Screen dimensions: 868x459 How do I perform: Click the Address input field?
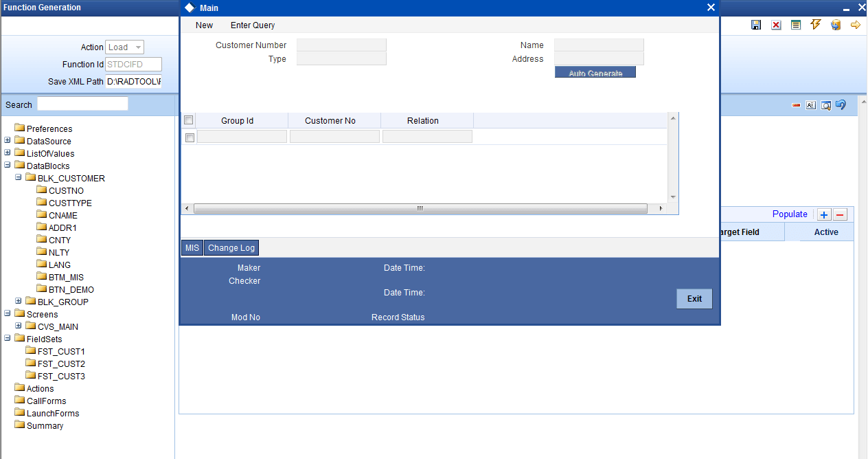[x=599, y=59]
